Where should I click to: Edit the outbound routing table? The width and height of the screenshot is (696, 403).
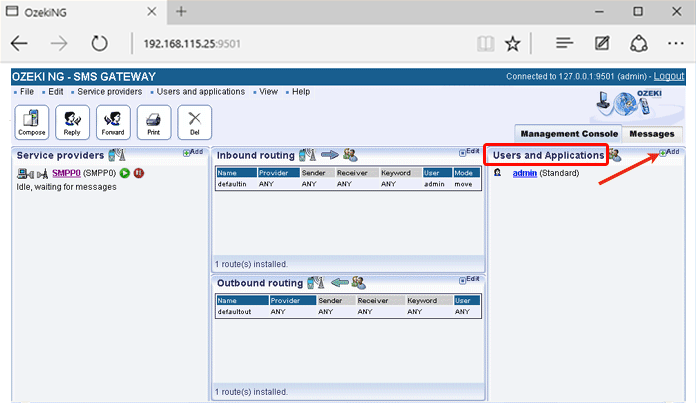pos(470,279)
